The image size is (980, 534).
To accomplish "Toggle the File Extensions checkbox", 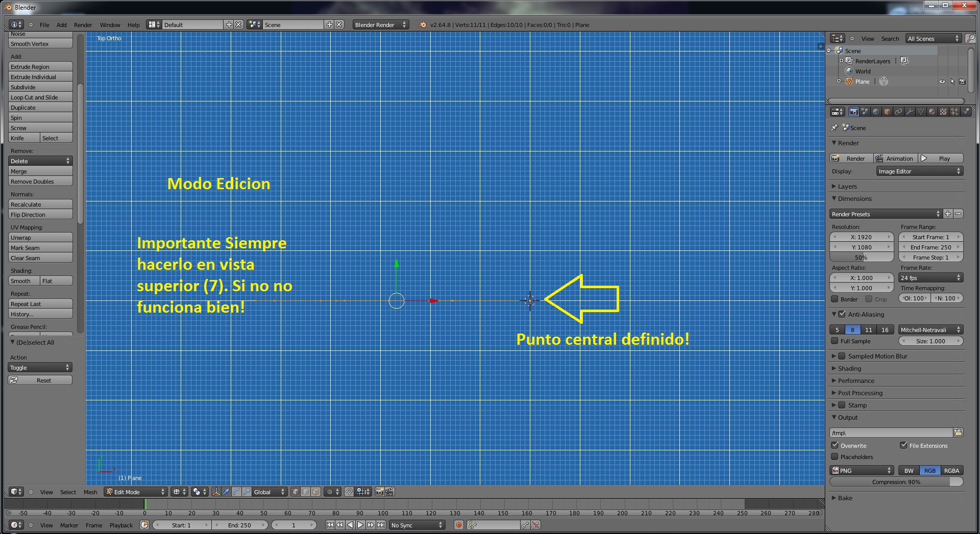I will (904, 445).
